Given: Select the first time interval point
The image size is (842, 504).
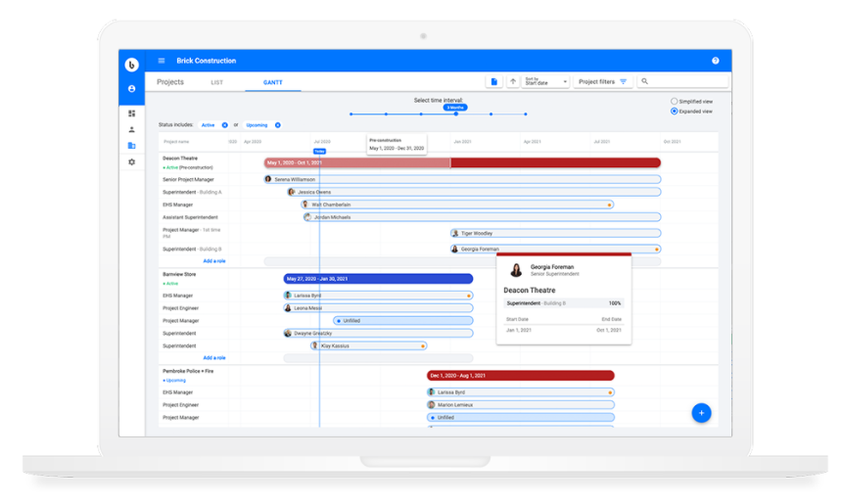Looking at the screenshot, I should (351, 114).
